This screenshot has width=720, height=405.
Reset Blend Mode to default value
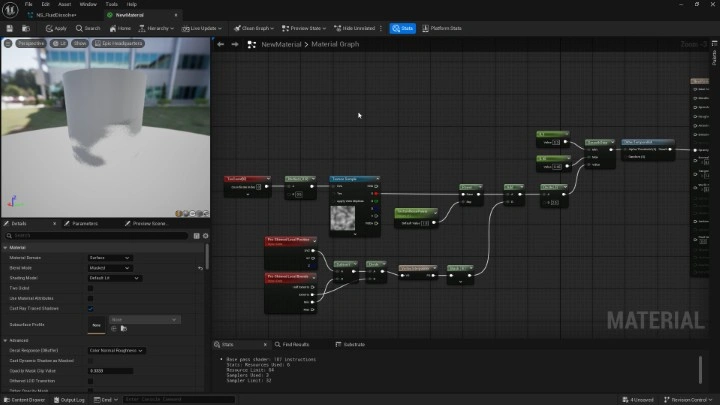pyautogui.click(x=201, y=268)
